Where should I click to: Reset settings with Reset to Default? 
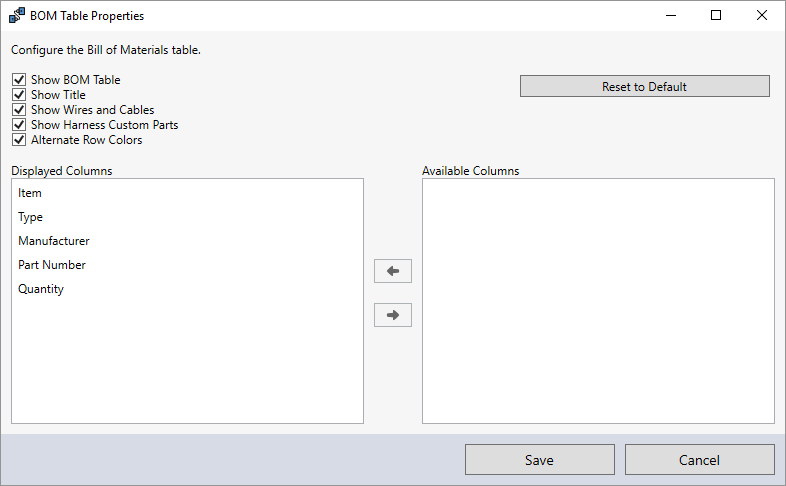[645, 86]
